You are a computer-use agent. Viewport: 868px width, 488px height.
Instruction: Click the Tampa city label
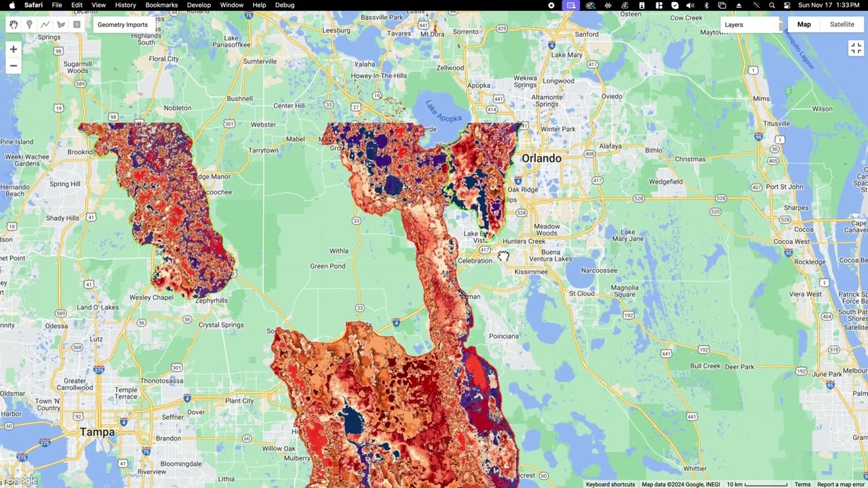click(x=97, y=432)
